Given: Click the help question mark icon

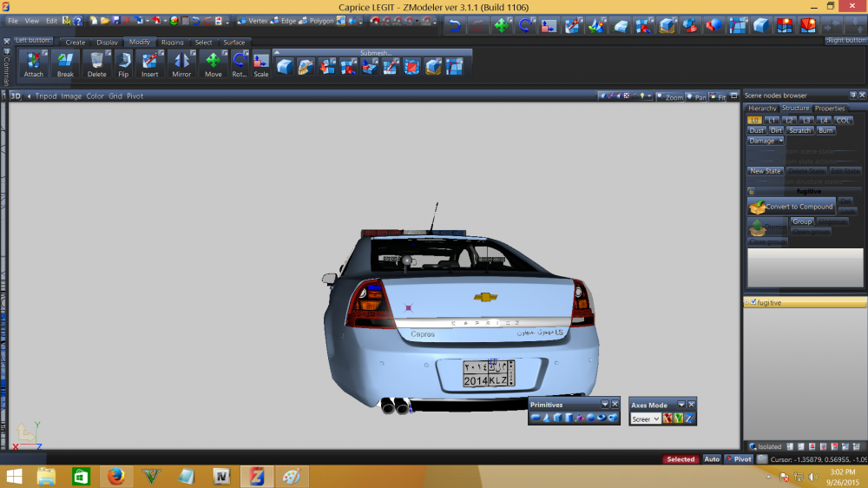Looking at the screenshot, I should 78,21.
